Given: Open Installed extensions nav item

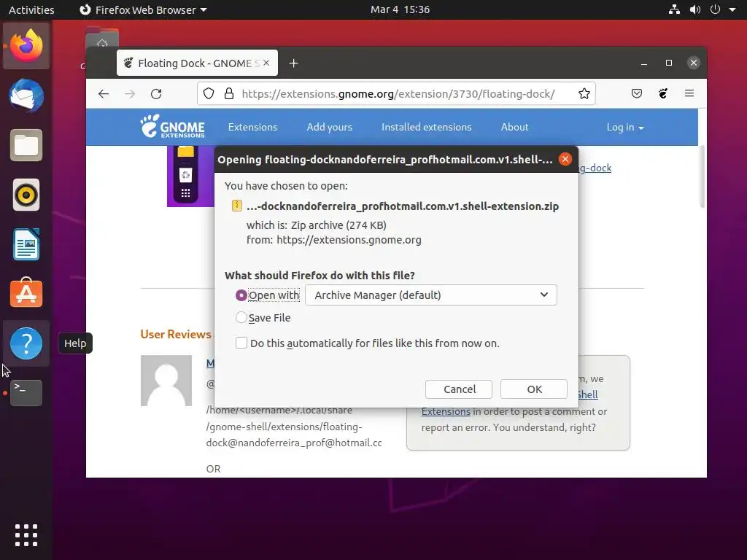Looking at the screenshot, I should click(x=426, y=127).
